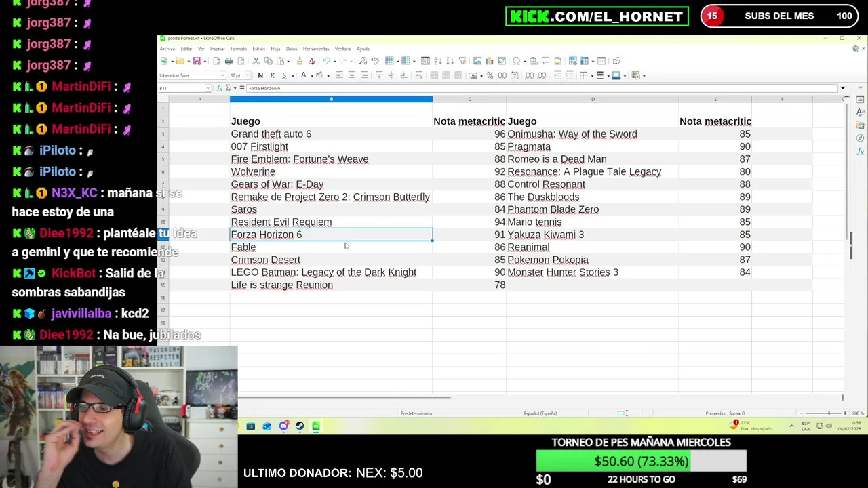
Task: Open the font size dropdown
Action: [x=248, y=75]
